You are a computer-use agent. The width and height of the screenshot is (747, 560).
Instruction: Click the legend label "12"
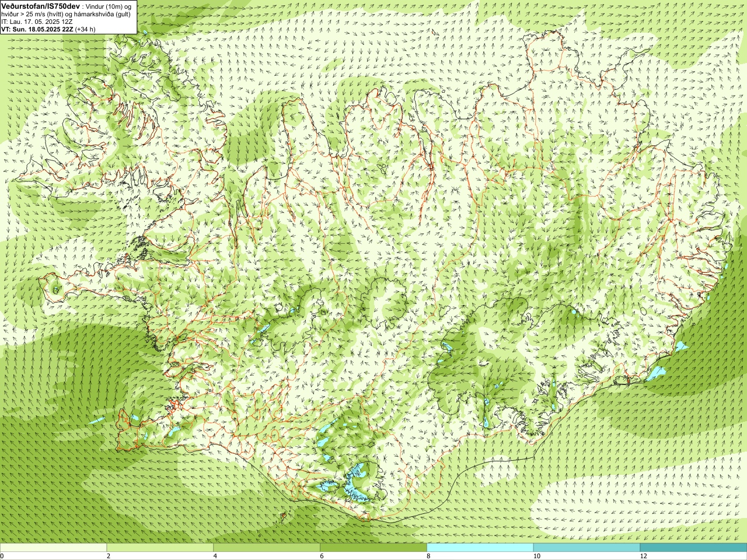click(644, 556)
